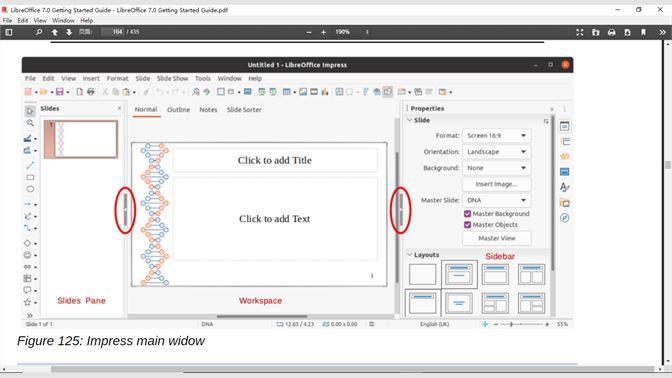Screen dimensions: 672x378
Task: Print the PDF using printer icon
Action: [x=612, y=32]
